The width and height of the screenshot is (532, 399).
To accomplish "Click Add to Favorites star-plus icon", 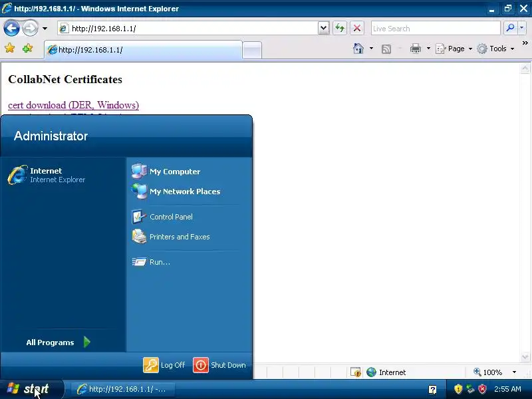I will 27,49.
